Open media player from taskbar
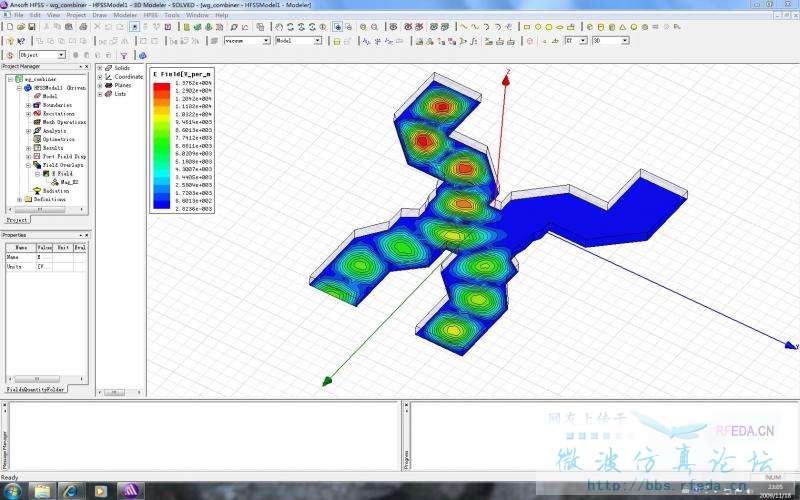Screen dimensions: 800x500 [101, 491]
